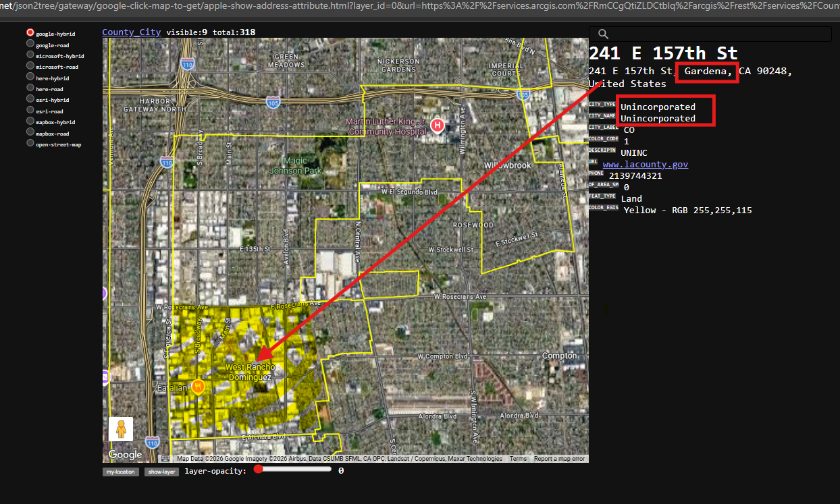Click the I-105 highway shield
Viewport: 840px width, 504px height.
tap(273, 103)
